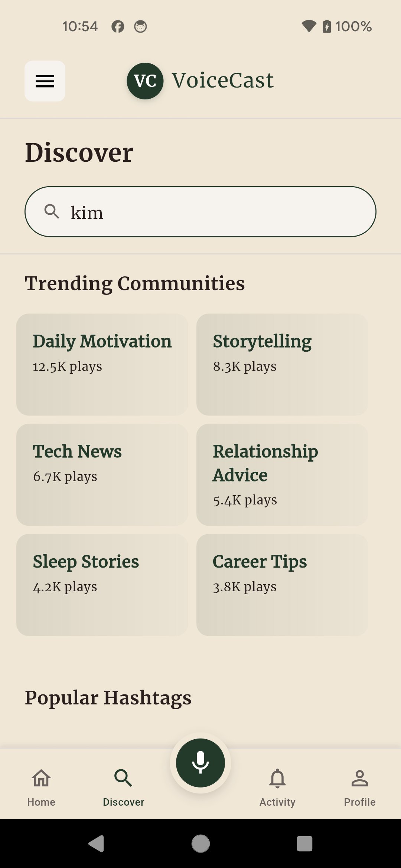The width and height of the screenshot is (401, 868).
Task: Select the Career Tips community
Action: pos(282,585)
